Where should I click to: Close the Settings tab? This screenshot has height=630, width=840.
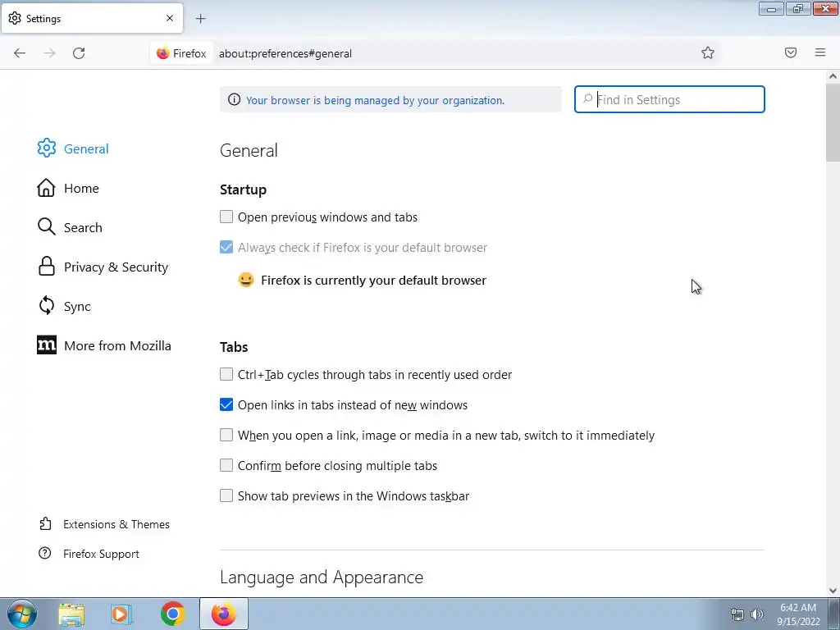[x=170, y=18]
